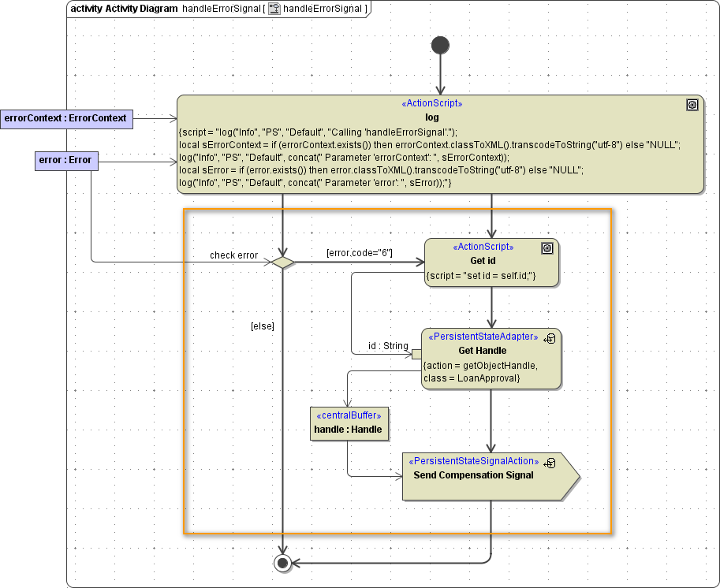
Task: Click the gear icon on the log action node
Action: point(692,104)
